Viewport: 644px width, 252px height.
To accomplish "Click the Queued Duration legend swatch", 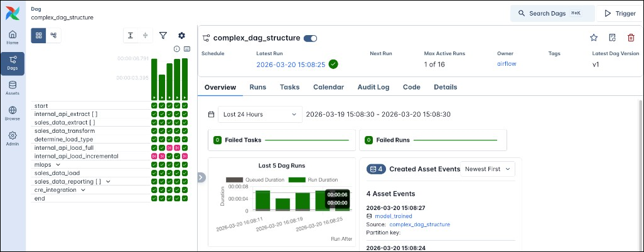I will (x=235, y=180).
